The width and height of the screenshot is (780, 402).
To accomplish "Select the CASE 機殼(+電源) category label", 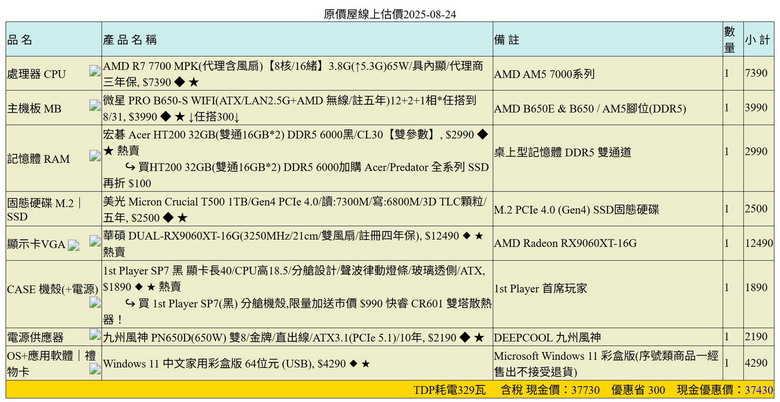I will coord(53,289).
